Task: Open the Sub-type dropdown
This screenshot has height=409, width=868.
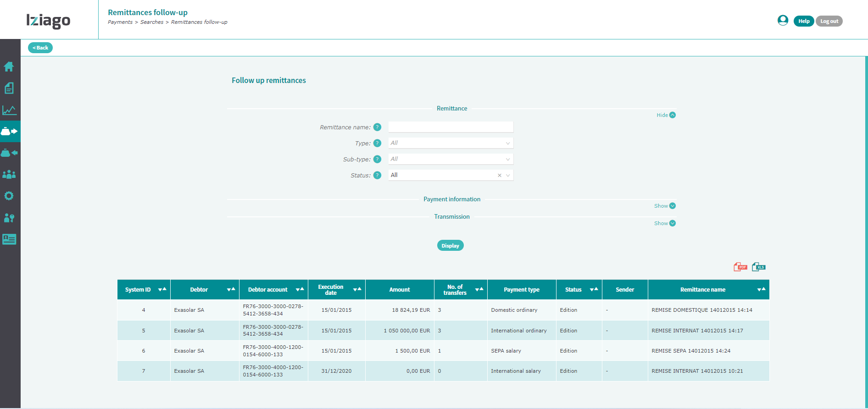Action: pos(451,159)
